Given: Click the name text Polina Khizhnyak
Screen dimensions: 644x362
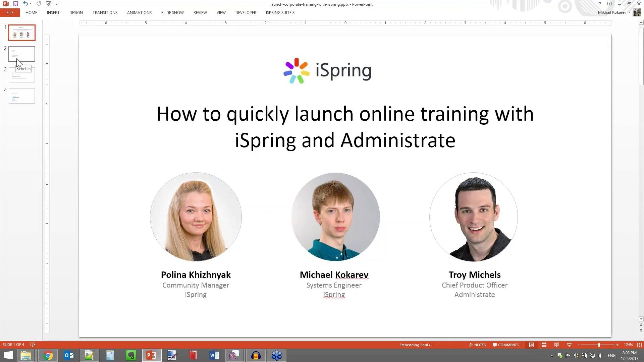Looking at the screenshot, I should click(x=196, y=275).
